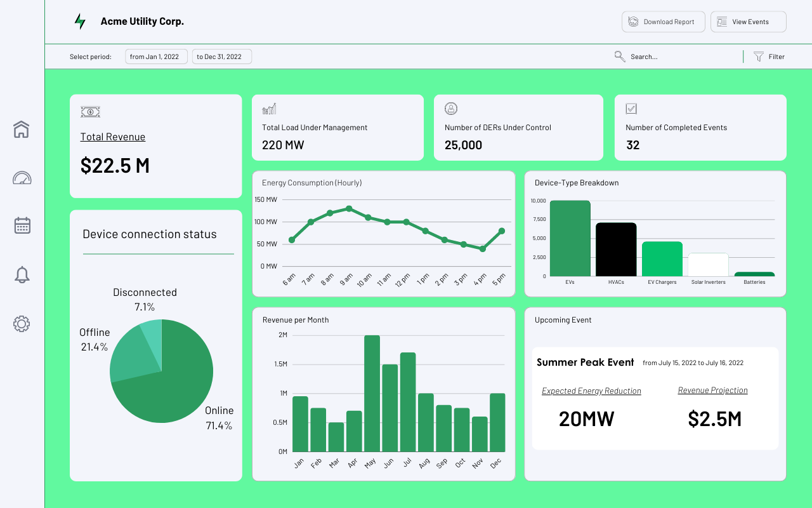The width and height of the screenshot is (812, 508).
Task: Click the black HVACs bar
Action: point(616,250)
